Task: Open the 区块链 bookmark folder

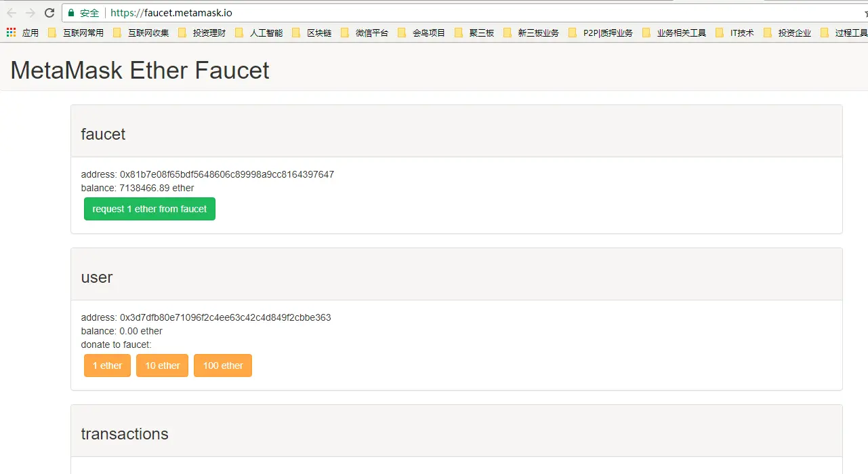Action: point(312,33)
